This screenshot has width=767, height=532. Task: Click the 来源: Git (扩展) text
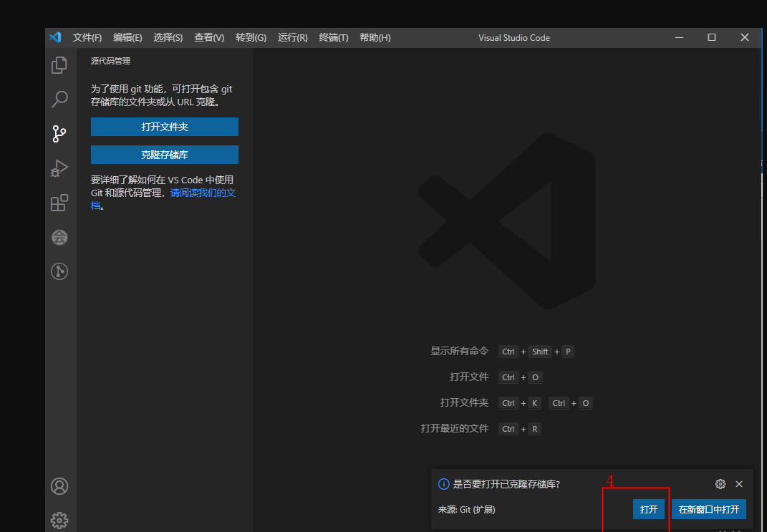pos(467,510)
